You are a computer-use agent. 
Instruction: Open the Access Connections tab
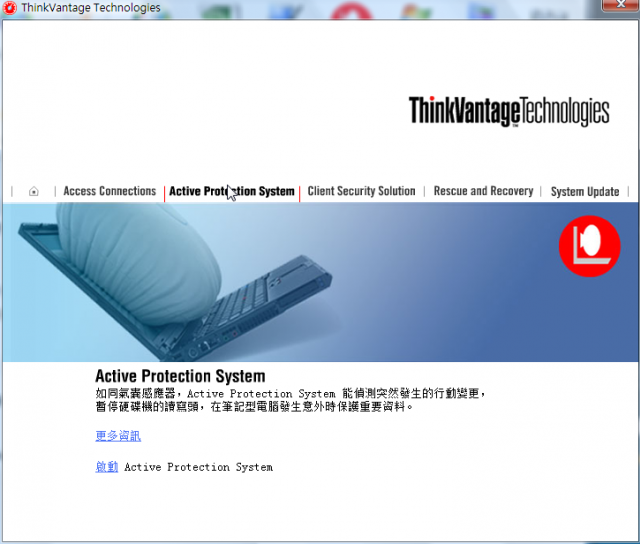[x=109, y=191]
